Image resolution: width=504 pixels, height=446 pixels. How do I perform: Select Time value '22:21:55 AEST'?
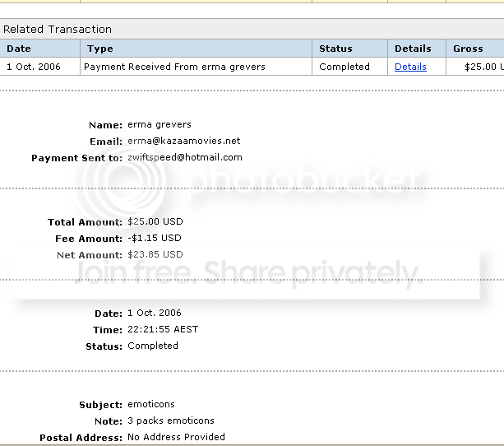coord(163,329)
